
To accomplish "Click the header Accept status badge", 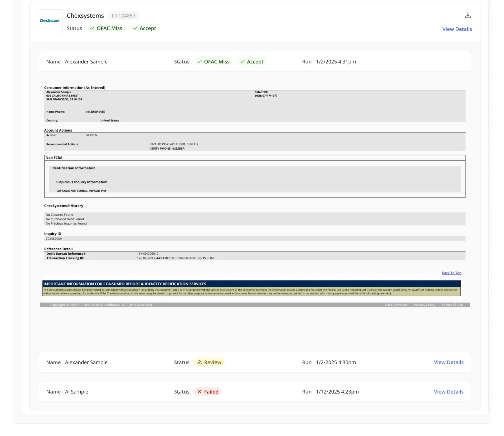I will point(145,28).
